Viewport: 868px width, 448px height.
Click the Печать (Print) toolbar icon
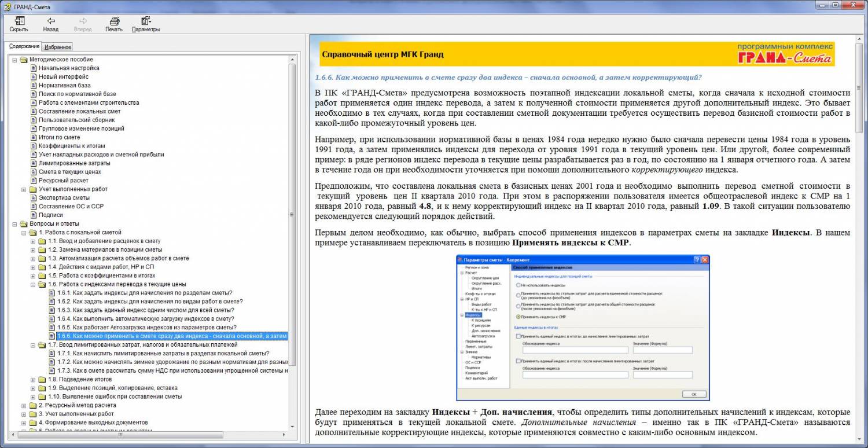(114, 21)
